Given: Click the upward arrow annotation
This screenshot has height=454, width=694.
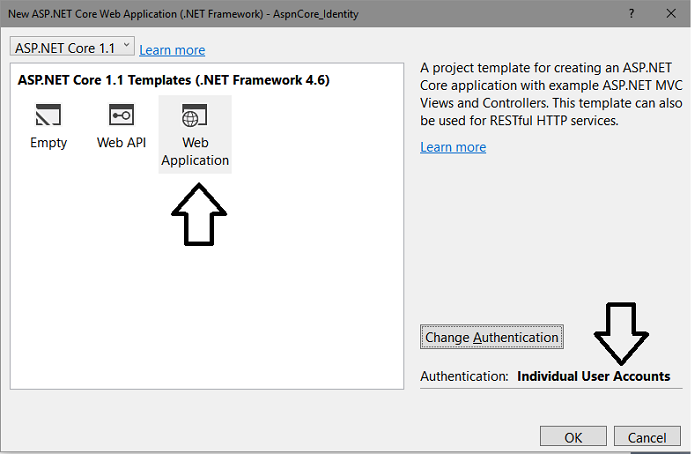Looking at the screenshot, I should [x=199, y=215].
